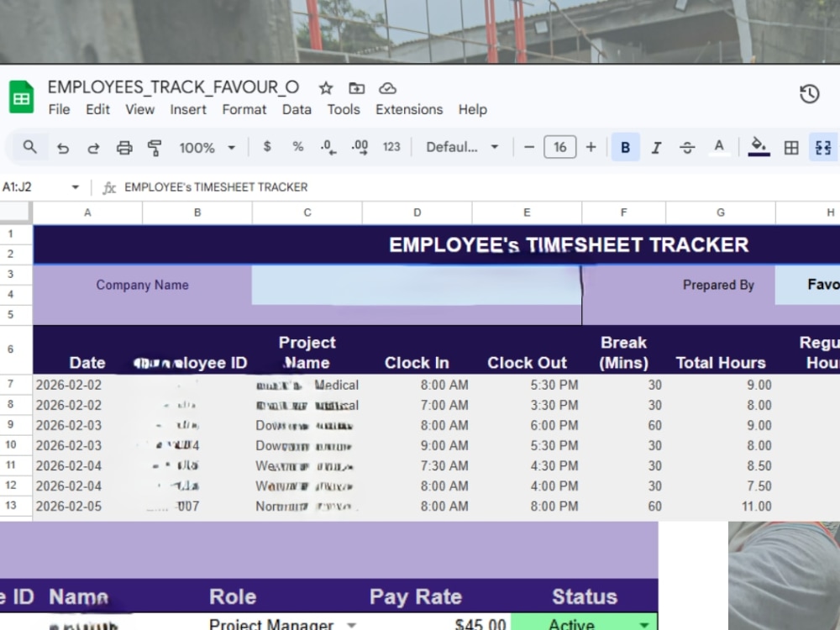Increase font size with the plus button
The width and height of the screenshot is (840, 630).
(x=591, y=147)
